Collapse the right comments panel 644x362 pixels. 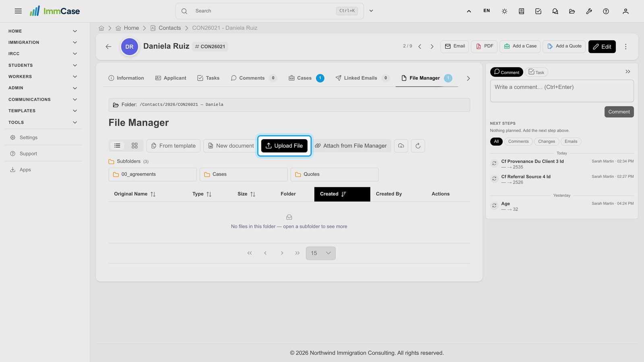click(x=627, y=72)
